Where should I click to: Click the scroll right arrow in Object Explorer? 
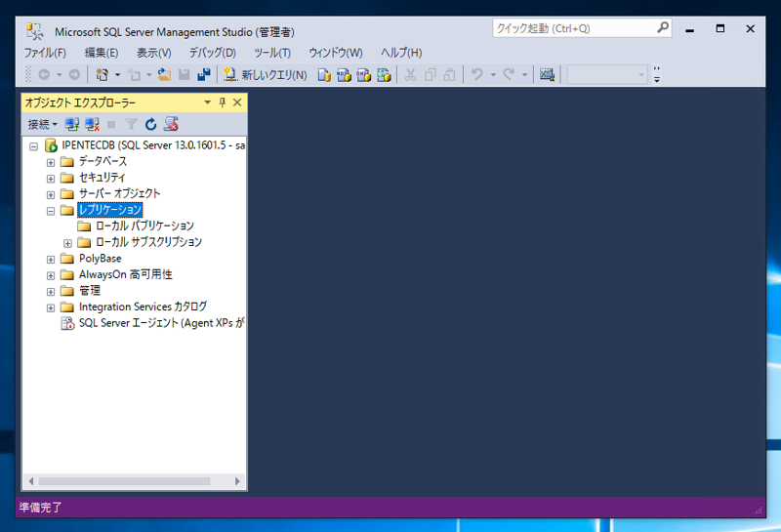click(x=237, y=481)
